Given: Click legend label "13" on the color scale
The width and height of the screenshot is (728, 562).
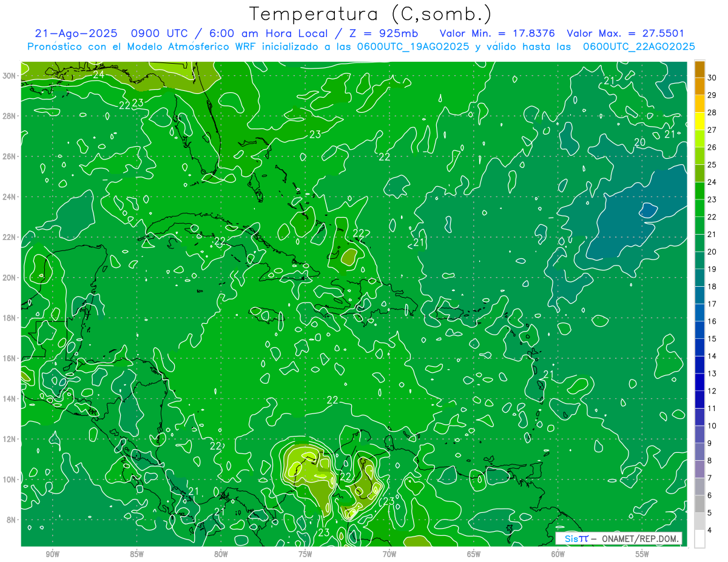Looking at the screenshot, I should 712,373.
